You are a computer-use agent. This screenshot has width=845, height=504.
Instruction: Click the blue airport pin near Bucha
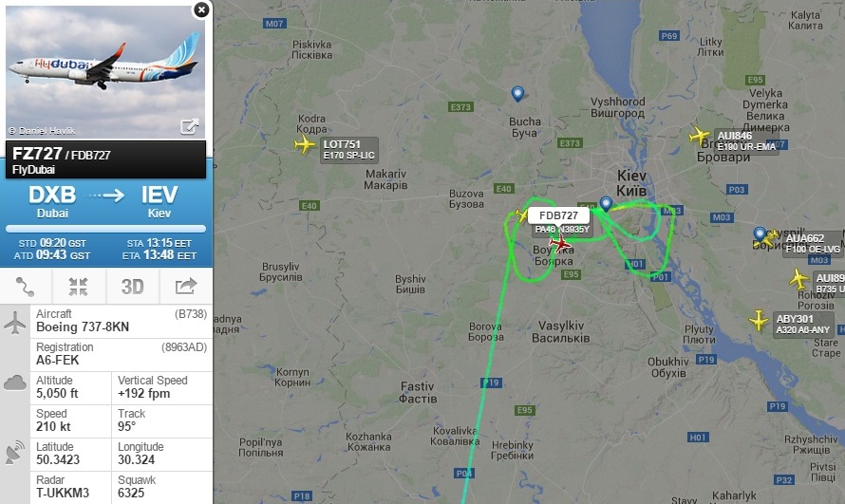pos(517,94)
